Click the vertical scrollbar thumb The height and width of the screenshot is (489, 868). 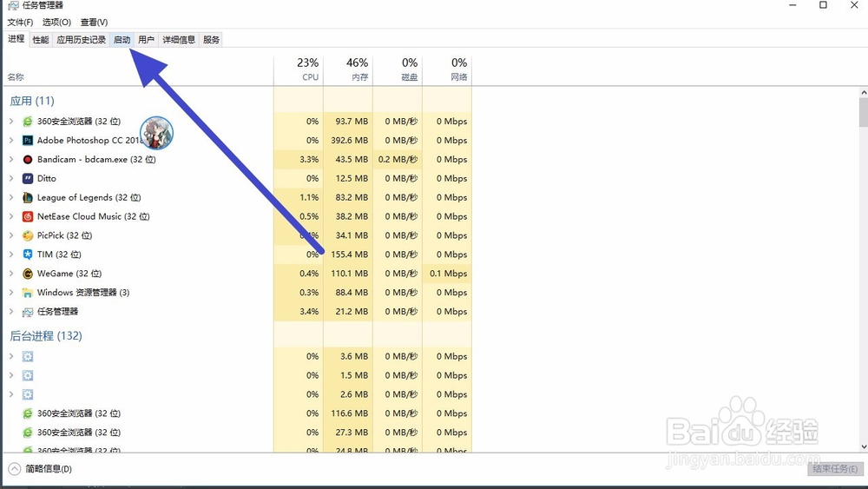coord(864,112)
